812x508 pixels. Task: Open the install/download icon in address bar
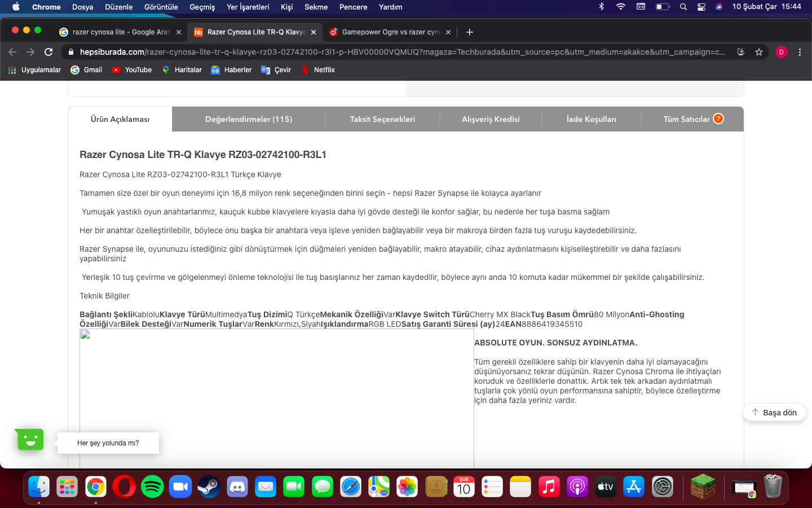[x=741, y=52]
